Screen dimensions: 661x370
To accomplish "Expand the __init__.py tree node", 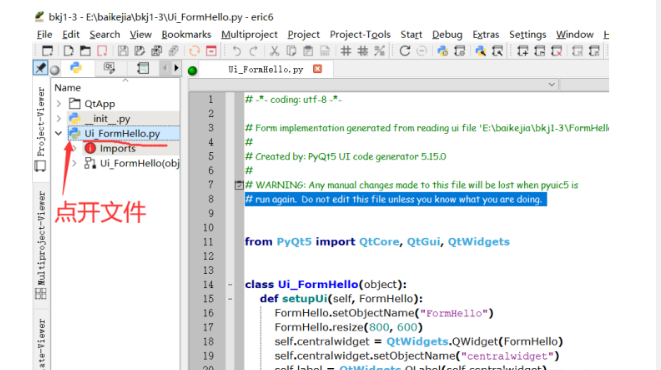I will click(59, 118).
